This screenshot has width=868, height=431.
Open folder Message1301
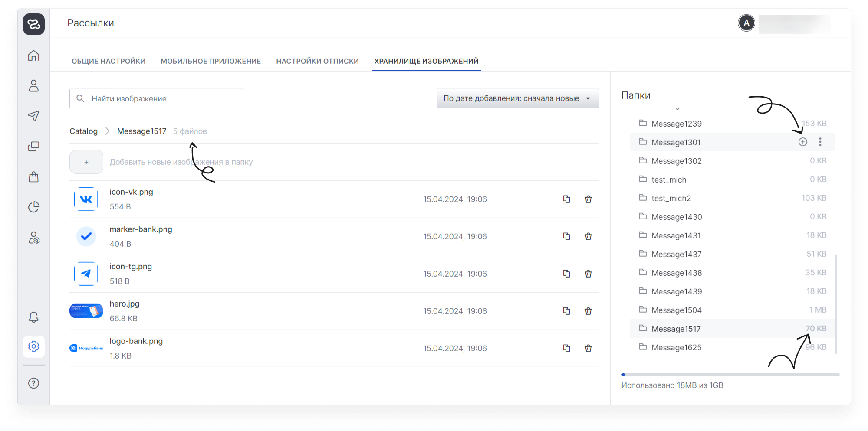click(733, 142)
